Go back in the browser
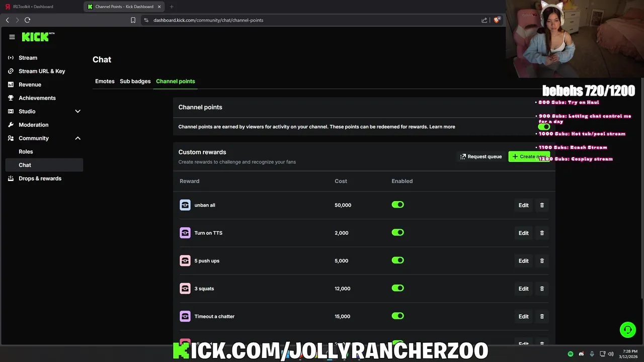Screen dimensions: 644x362 (x=7, y=20)
